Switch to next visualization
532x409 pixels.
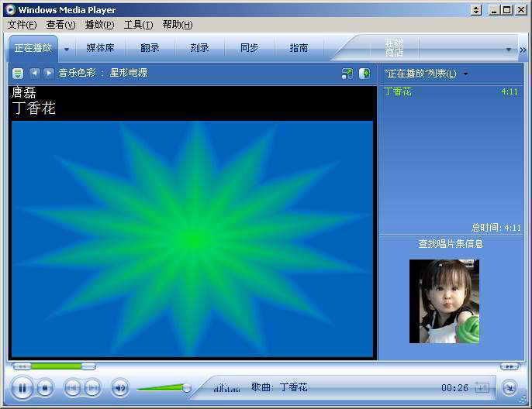coord(48,73)
